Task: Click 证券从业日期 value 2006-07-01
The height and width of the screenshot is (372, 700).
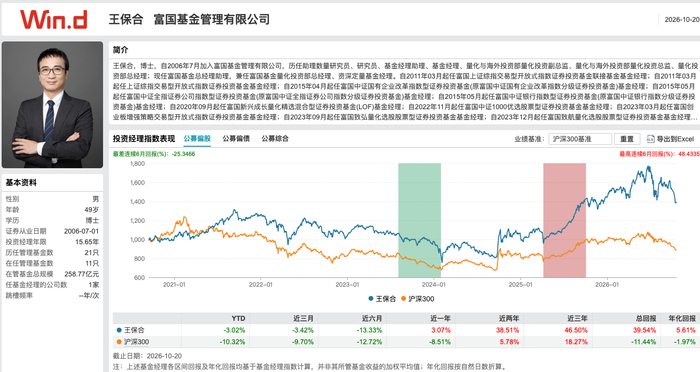Action: click(x=81, y=231)
